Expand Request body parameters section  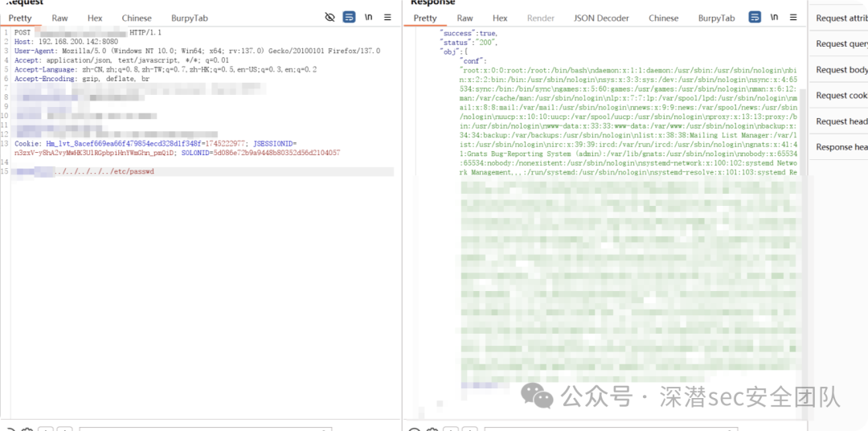[838, 70]
